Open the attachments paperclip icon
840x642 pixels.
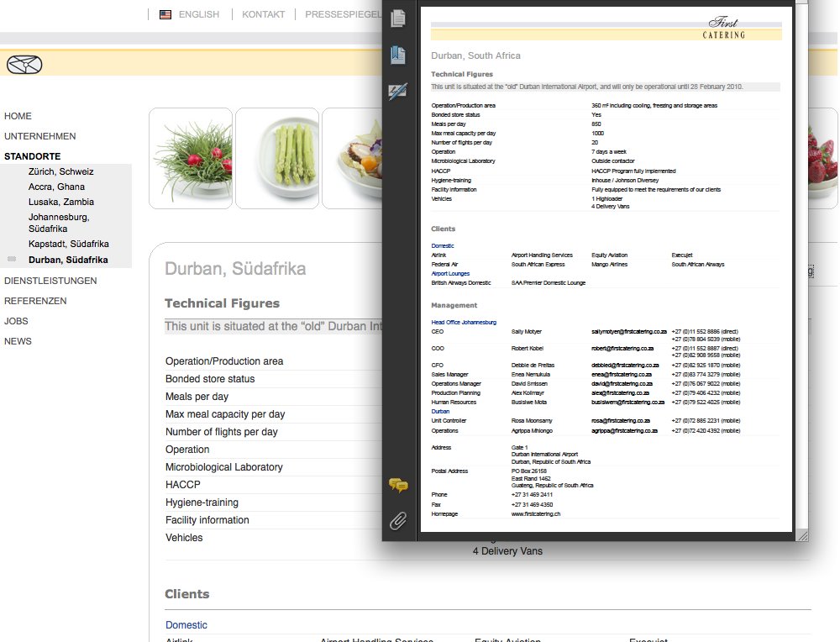pos(398,521)
